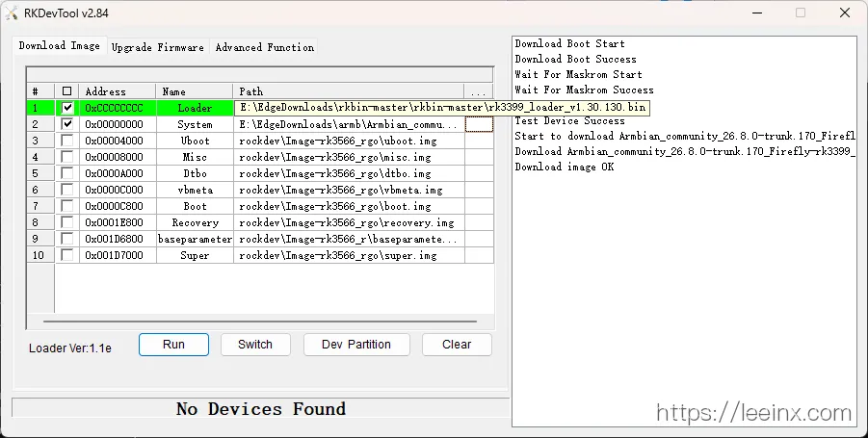Click the 'Download Boot Success' log line
The height and width of the screenshot is (438, 868).
point(575,59)
